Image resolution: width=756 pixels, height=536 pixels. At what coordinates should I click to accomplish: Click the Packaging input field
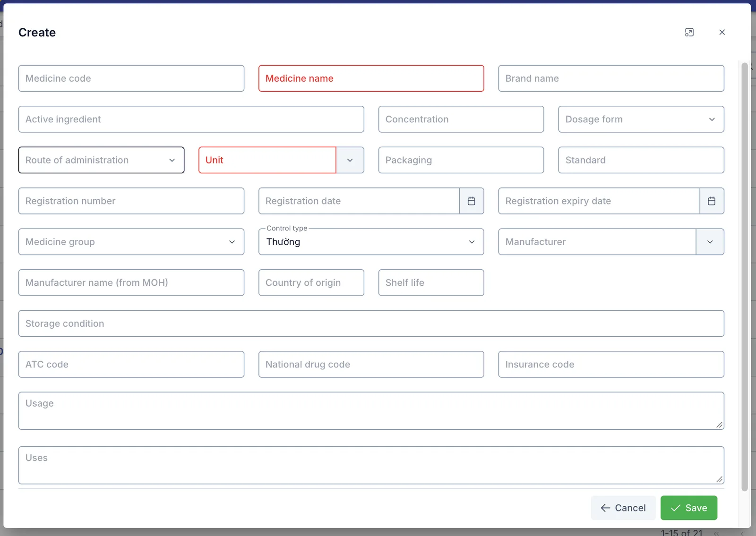461,160
